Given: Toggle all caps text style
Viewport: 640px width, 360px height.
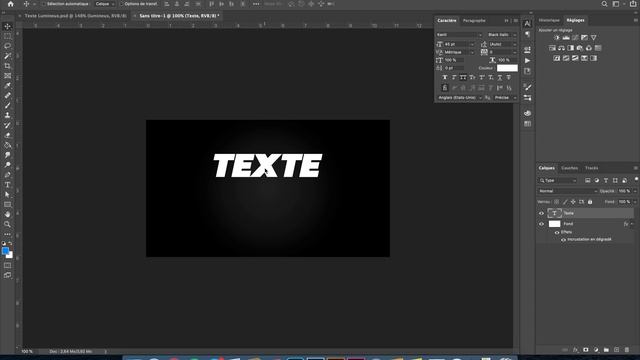Looking at the screenshot, I should [463, 78].
